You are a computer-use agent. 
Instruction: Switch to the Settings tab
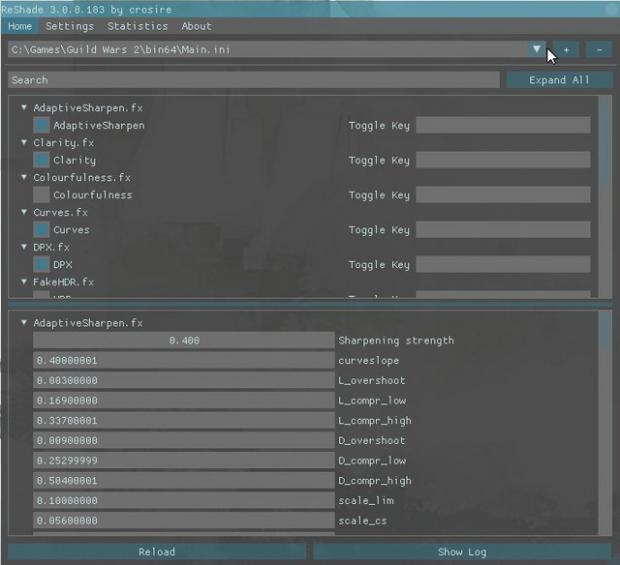[x=70, y=26]
